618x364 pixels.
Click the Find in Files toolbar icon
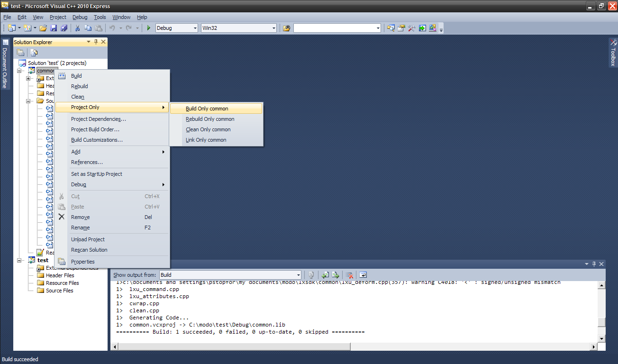[286, 28]
